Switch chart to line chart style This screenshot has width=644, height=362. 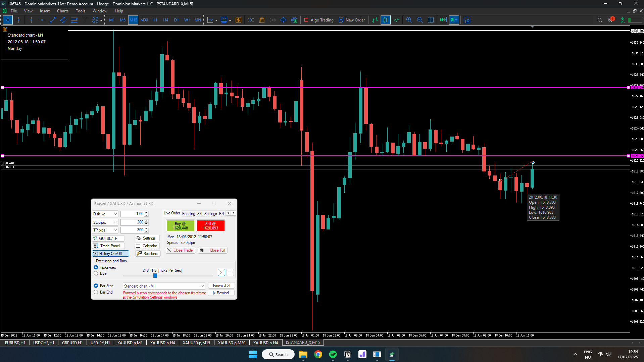396,20
